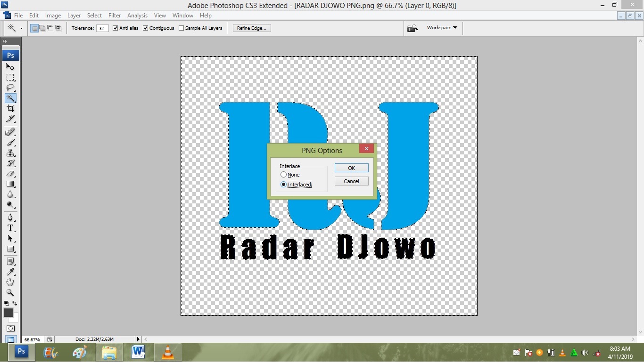Open File Explorer from the taskbar
644x363 pixels.
(x=109, y=352)
